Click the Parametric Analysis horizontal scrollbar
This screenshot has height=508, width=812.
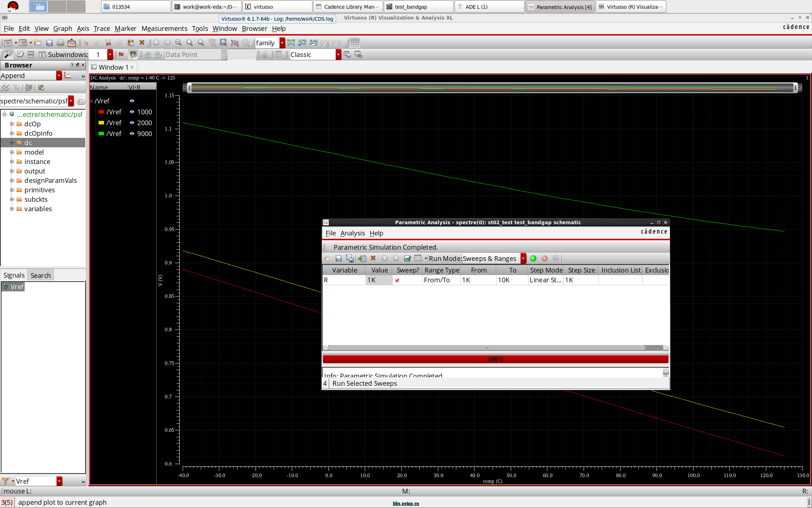coord(486,348)
